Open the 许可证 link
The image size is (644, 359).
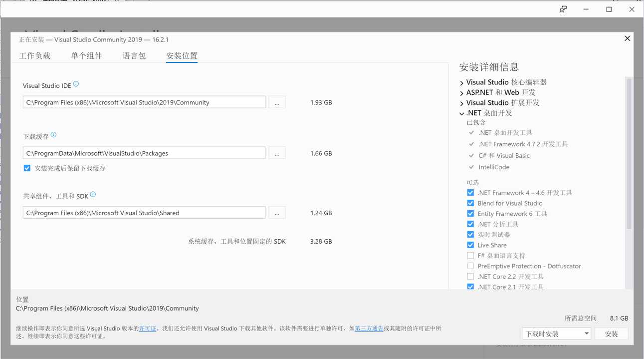point(147,329)
